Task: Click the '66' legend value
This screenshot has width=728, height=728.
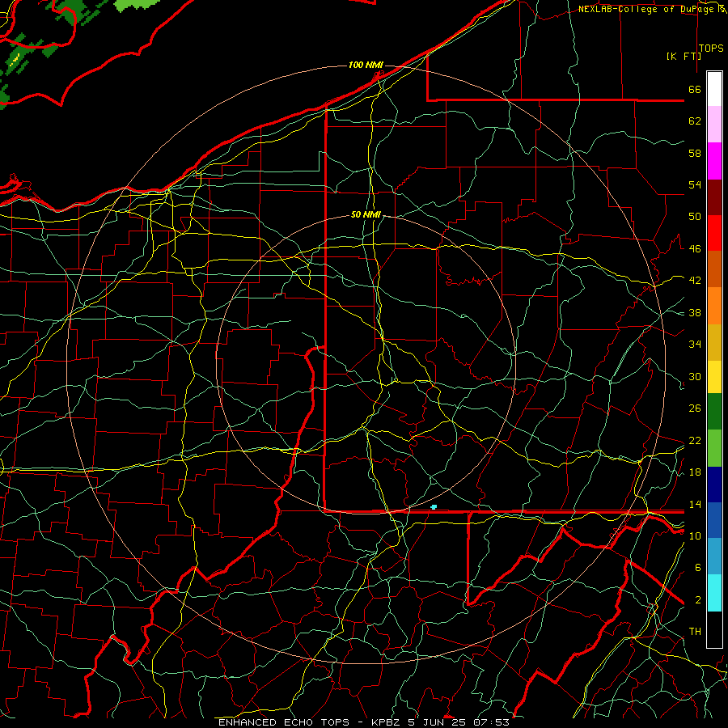Action: point(695,89)
